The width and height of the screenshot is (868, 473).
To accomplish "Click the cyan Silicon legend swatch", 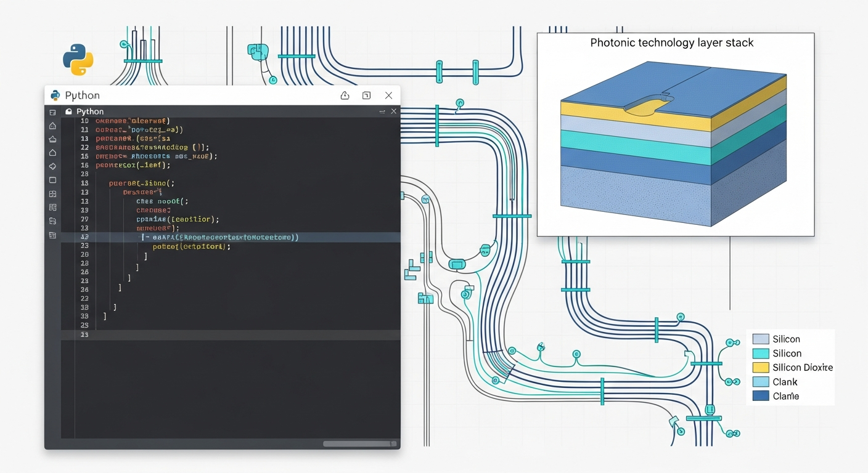I will click(x=761, y=354).
